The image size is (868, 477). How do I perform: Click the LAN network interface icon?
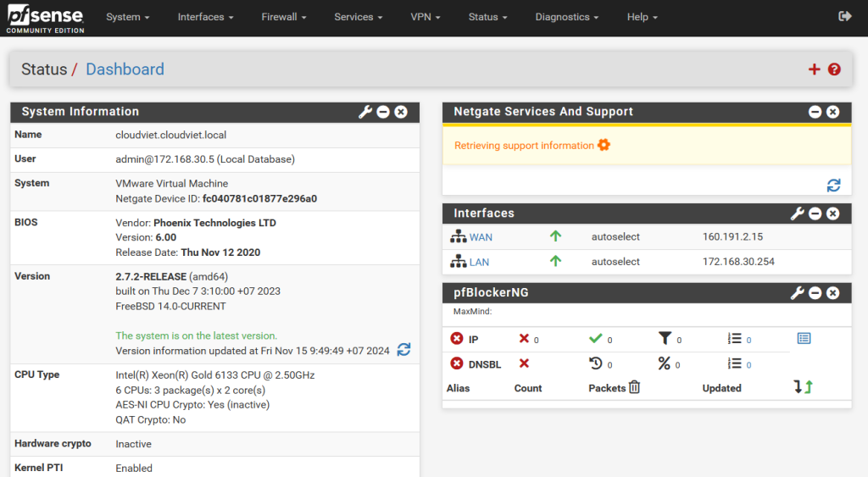[459, 261]
